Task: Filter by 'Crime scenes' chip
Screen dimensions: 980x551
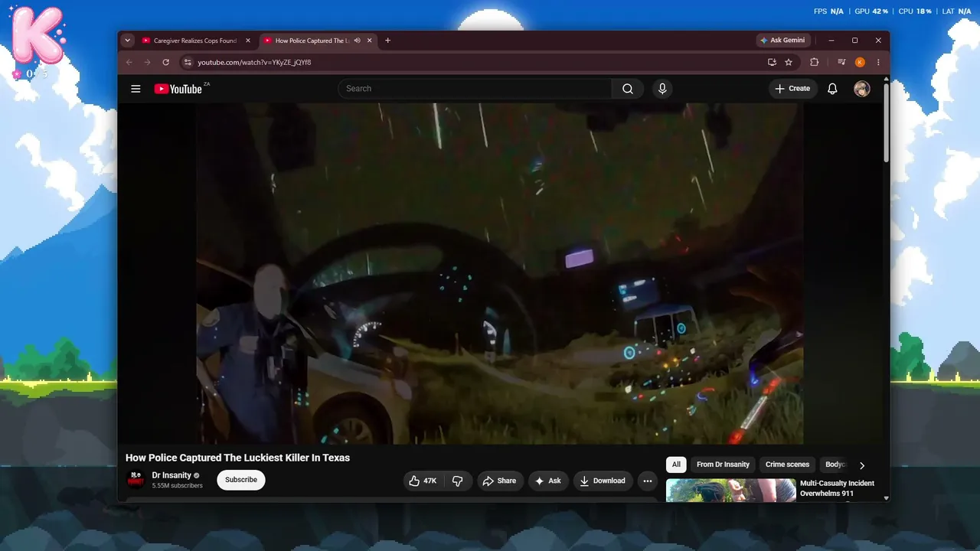Action: coord(787,465)
